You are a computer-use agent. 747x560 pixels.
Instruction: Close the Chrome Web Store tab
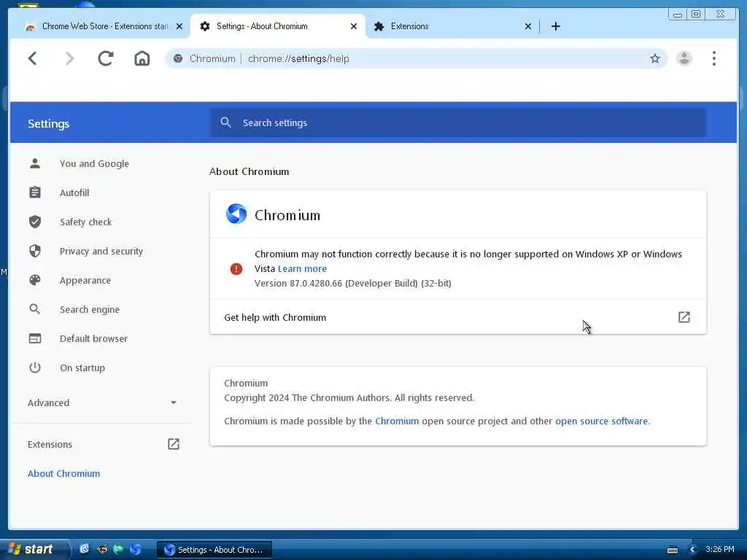click(179, 26)
